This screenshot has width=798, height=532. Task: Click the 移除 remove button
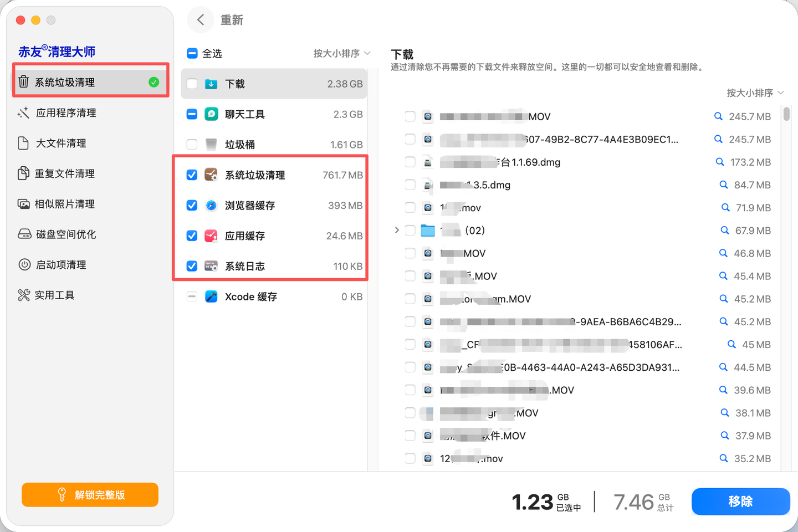pos(740,502)
